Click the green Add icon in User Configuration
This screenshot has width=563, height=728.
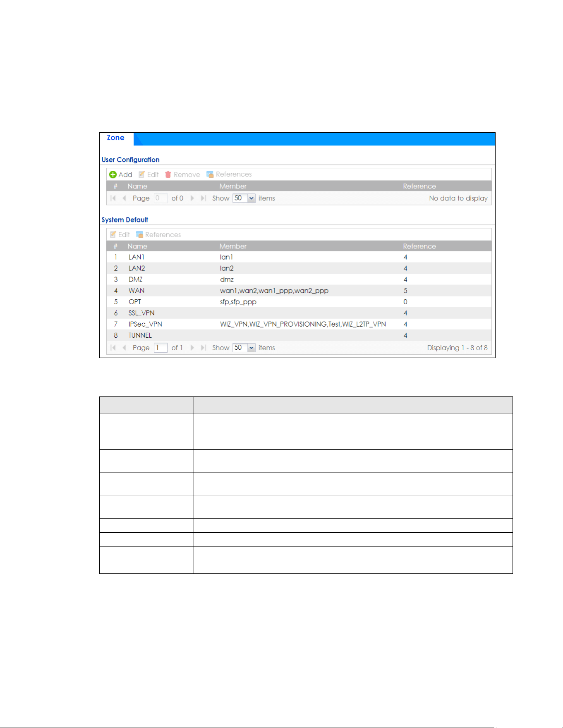(113, 174)
